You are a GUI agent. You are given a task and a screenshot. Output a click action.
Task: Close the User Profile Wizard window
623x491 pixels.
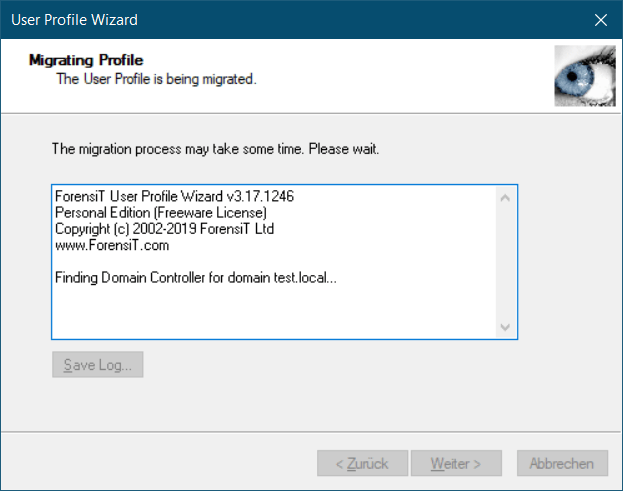600,19
